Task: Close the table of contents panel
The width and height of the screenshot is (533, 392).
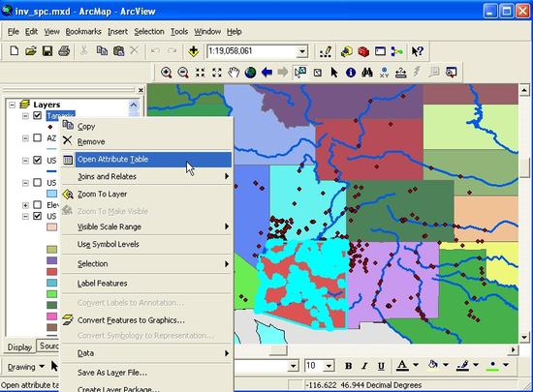Action: point(141,90)
